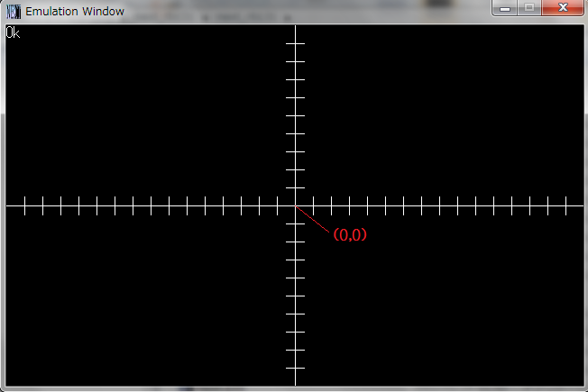This screenshot has height=392, width=588.
Task: Maximize the Emulation Window
Action: pyautogui.click(x=529, y=8)
